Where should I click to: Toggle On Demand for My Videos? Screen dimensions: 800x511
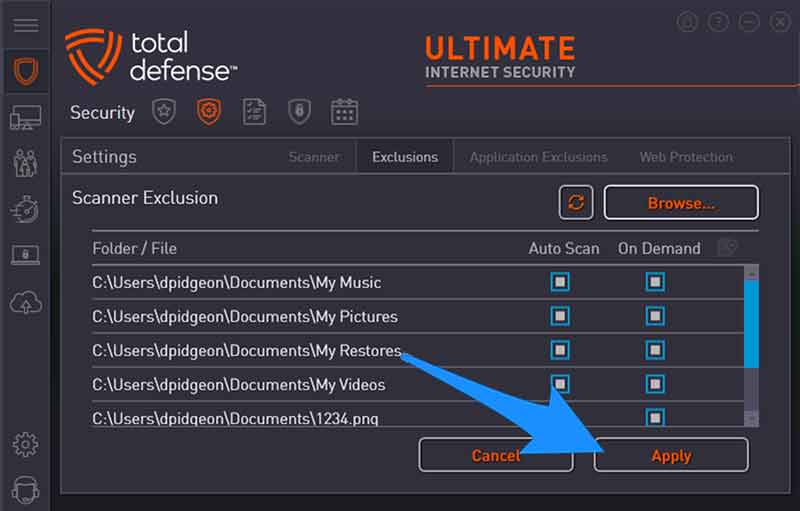pyautogui.click(x=655, y=384)
